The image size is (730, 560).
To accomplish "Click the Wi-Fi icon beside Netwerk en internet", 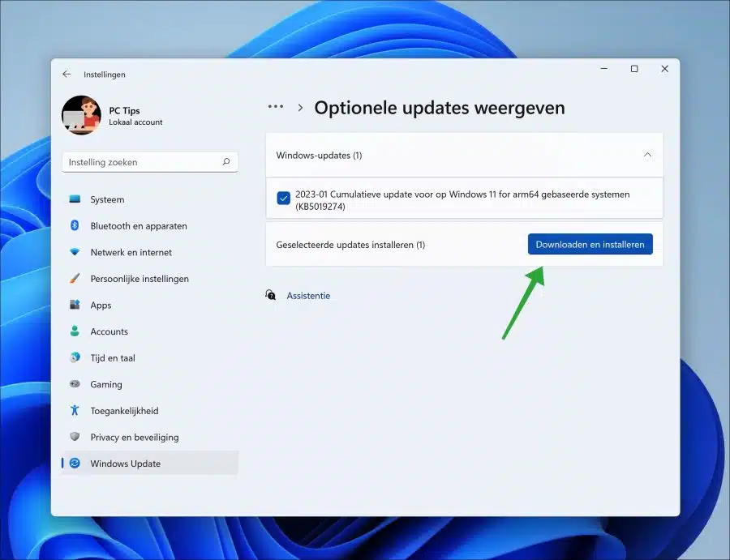I will 75,252.
